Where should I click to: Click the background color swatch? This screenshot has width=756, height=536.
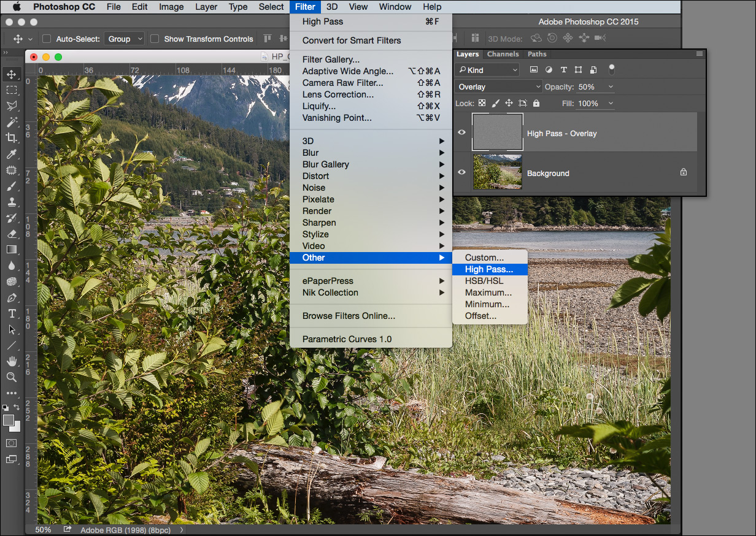point(17,427)
